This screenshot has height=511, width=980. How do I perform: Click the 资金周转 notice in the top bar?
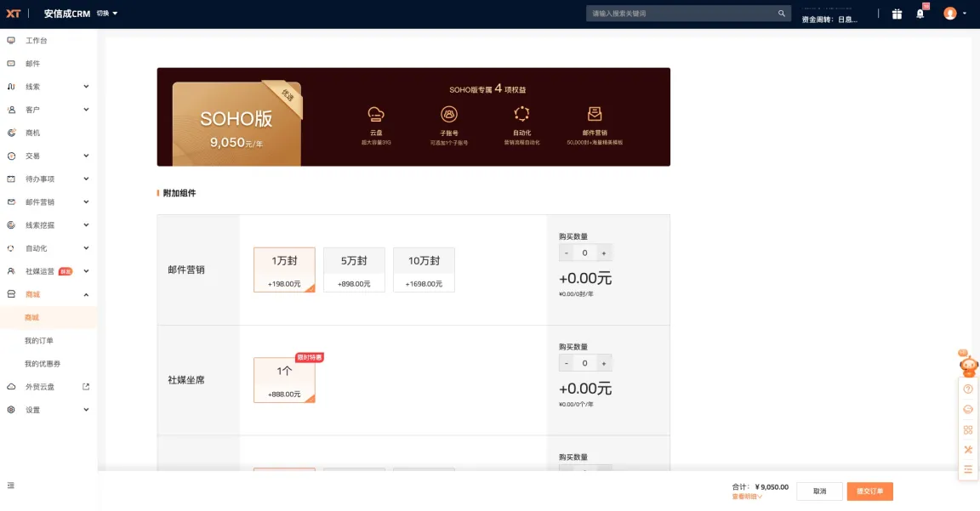829,20
